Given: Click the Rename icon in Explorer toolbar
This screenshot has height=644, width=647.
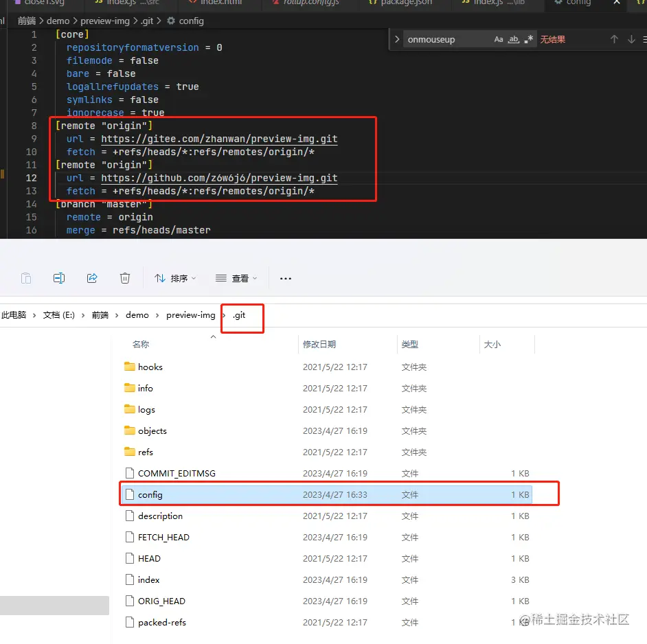Looking at the screenshot, I should click(59, 279).
